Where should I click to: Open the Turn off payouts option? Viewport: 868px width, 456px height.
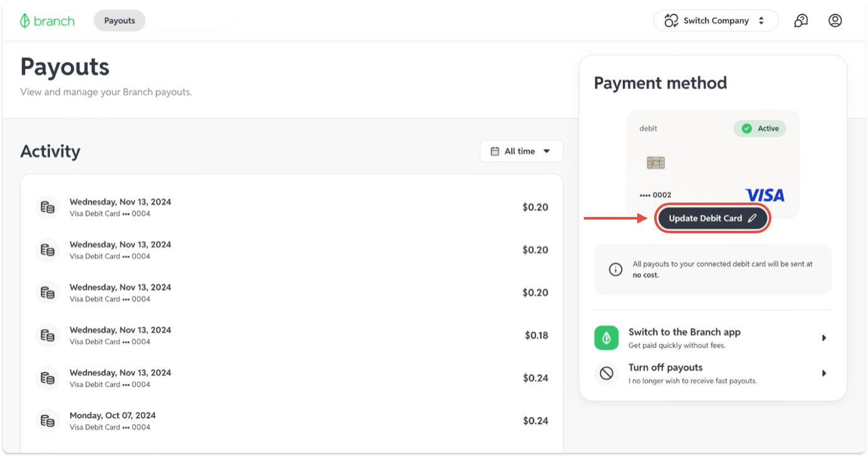(713, 373)
